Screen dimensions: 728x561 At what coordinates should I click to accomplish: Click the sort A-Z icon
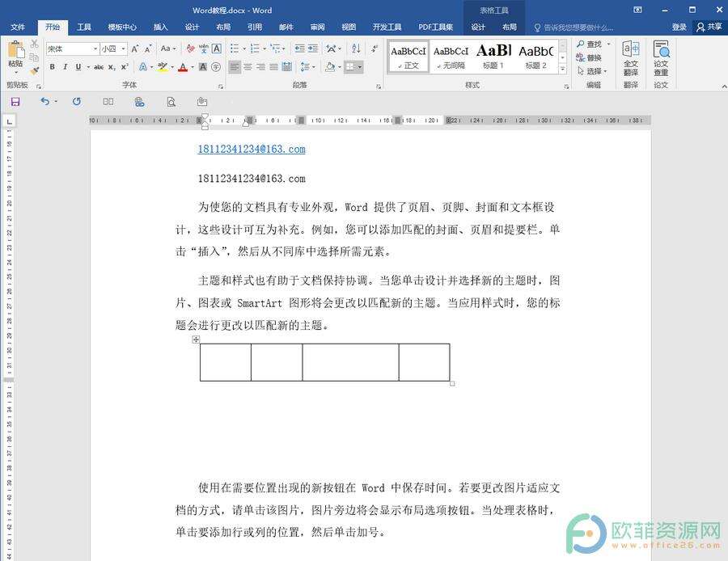356,49
